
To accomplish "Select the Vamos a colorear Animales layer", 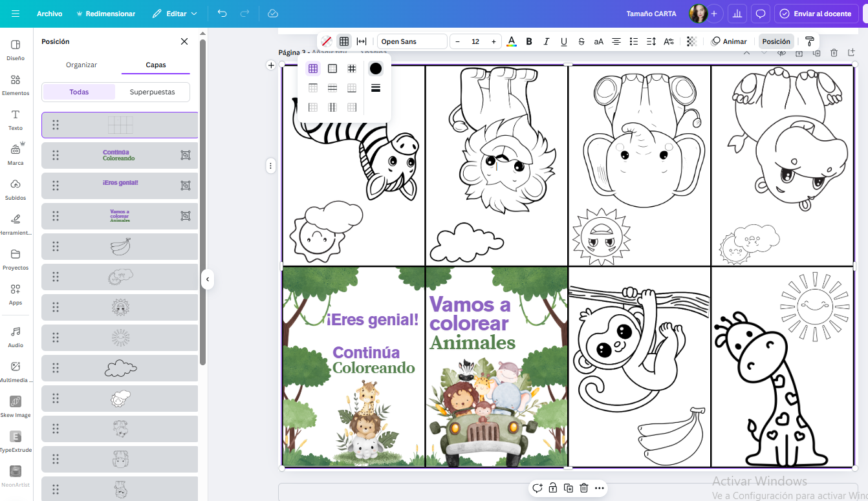I will pyautogui.click(x=120, y=216).
